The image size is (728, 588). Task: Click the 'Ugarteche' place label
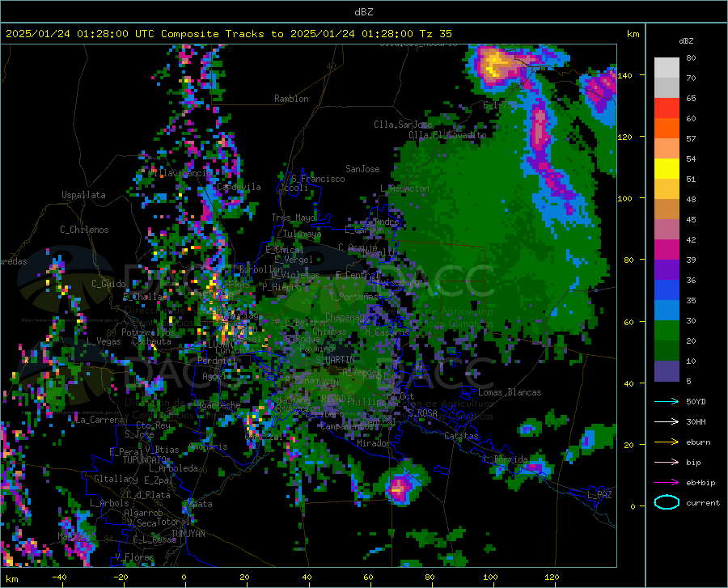click(218, 405)
